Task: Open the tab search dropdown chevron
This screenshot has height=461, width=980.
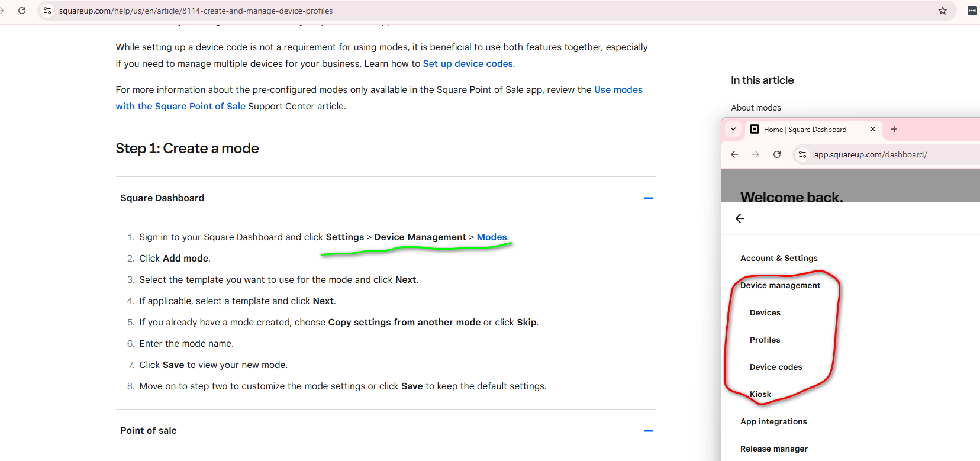Action: coord(733,129)
